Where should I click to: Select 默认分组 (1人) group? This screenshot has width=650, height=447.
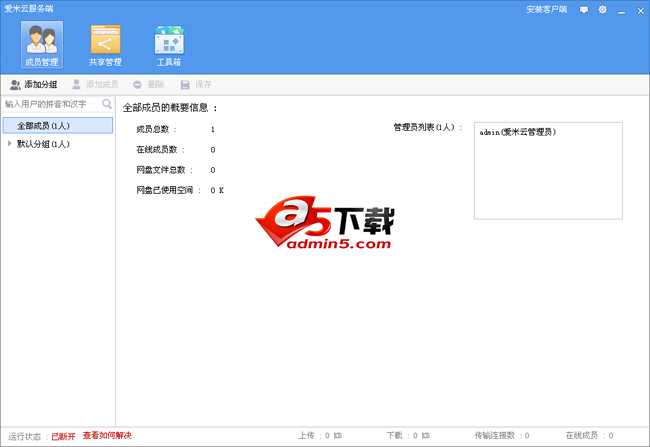(x=43, y=144)
